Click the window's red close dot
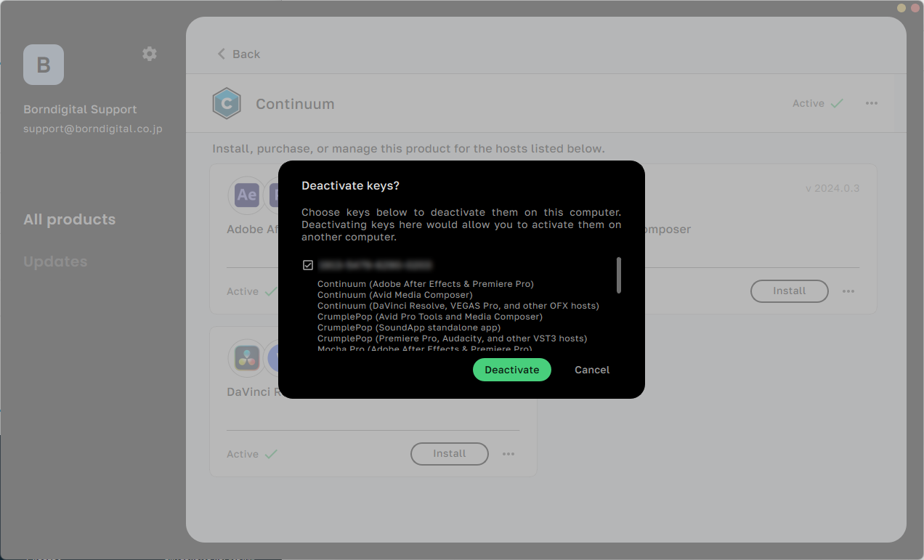 [915, 7]
